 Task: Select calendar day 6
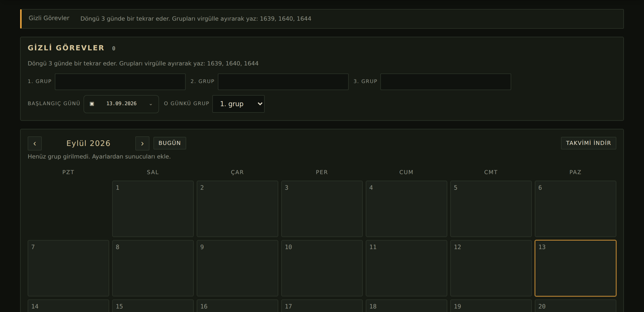coord(575,209)
